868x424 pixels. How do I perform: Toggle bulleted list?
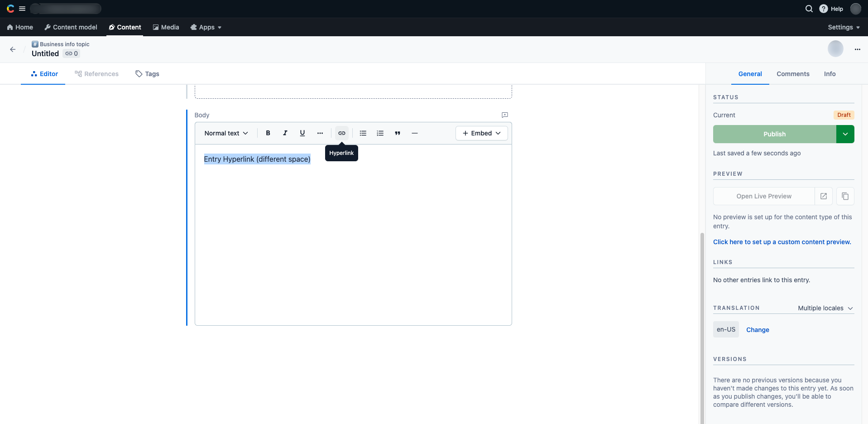(363, 133)
